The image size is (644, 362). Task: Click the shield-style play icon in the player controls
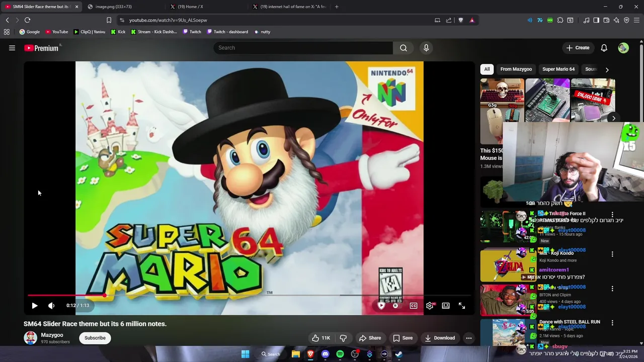point(381,306)
